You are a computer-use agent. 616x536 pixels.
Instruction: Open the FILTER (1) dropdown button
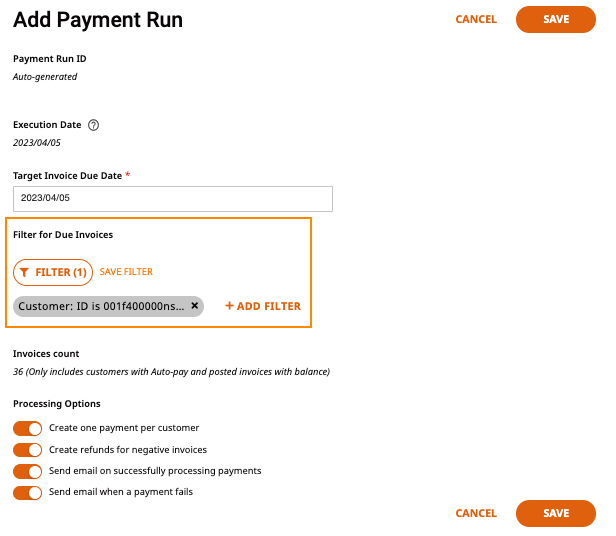[x=53, y=272]
